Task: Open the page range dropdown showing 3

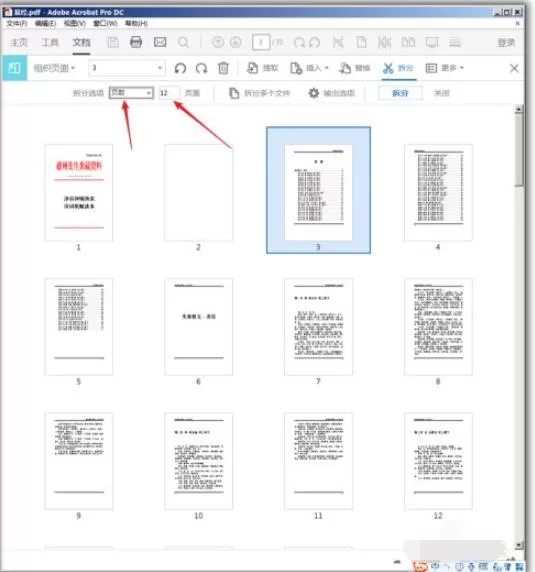Action: click(x=127, y=68)
